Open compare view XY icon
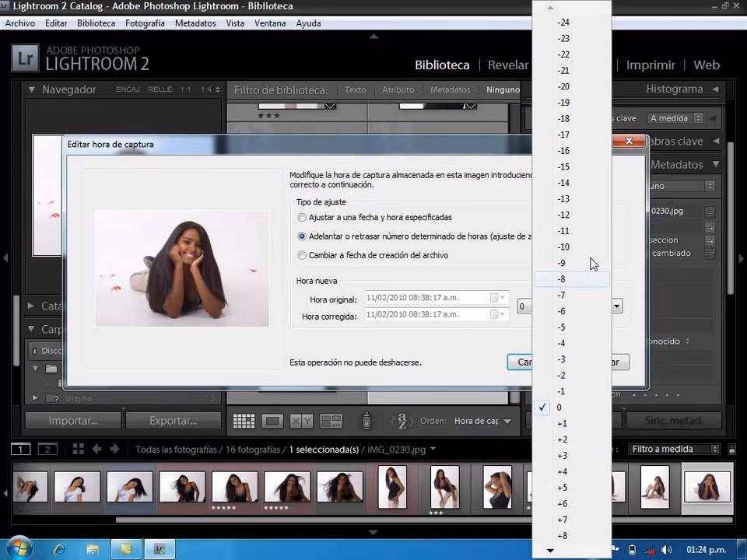Screen dimensions: 747x560 pyautogui.click(x=301, y=421)
